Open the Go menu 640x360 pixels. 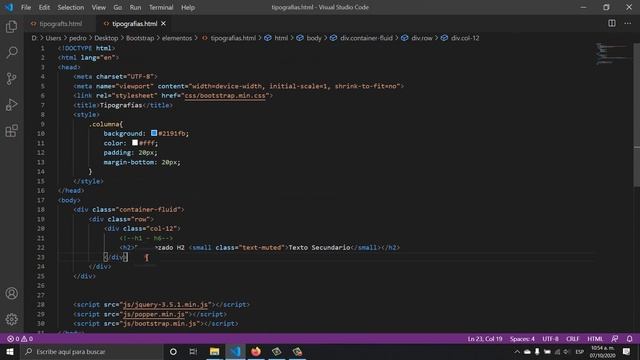click(118, 7)
